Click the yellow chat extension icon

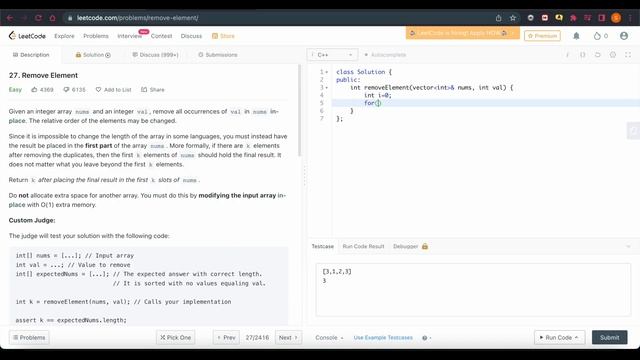pos(559,18)
